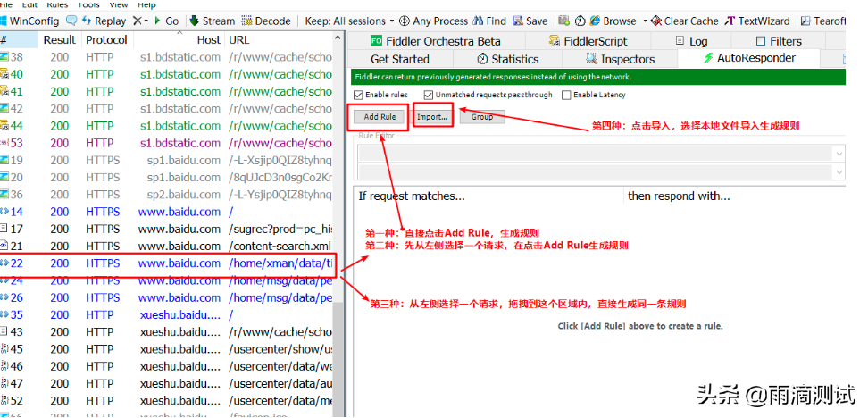Switch to the Inspectors tab
This screenshot has height=418, width=868.
621,59
